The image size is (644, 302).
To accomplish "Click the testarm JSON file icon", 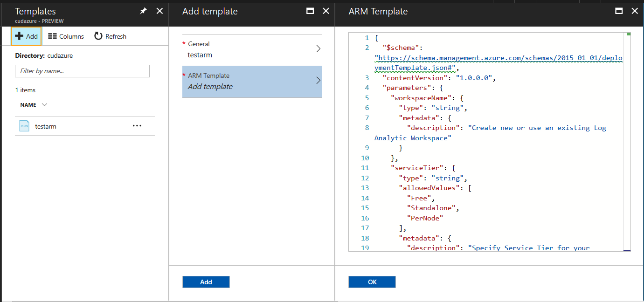I will click(24, 125).
